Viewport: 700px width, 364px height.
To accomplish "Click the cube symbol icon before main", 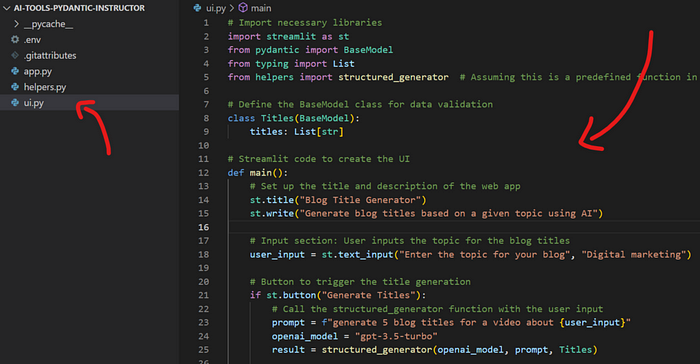I will pyautogui.click(x=243, y=8).
